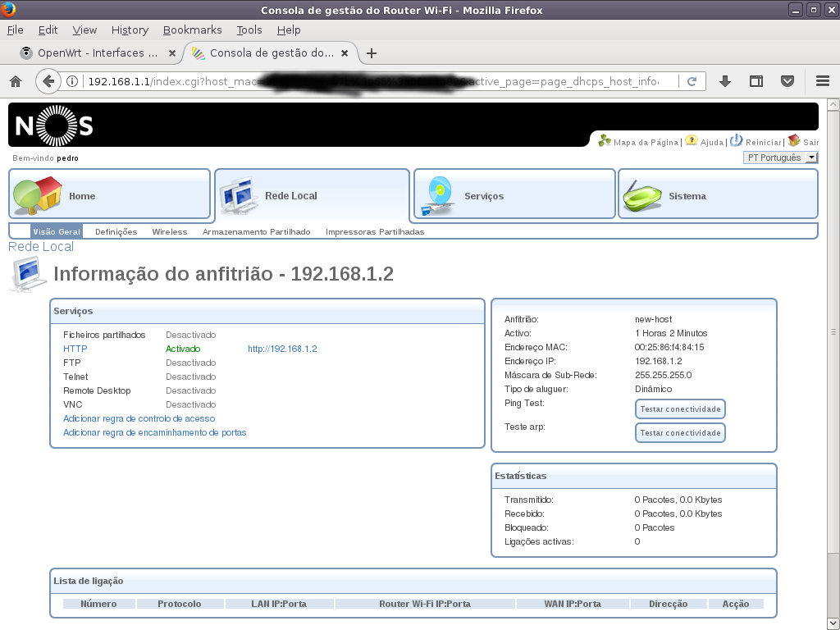Click Adicionar regra de controlo de acesso
The height and width of the screenshot is (630, 840).
[139, 418]
